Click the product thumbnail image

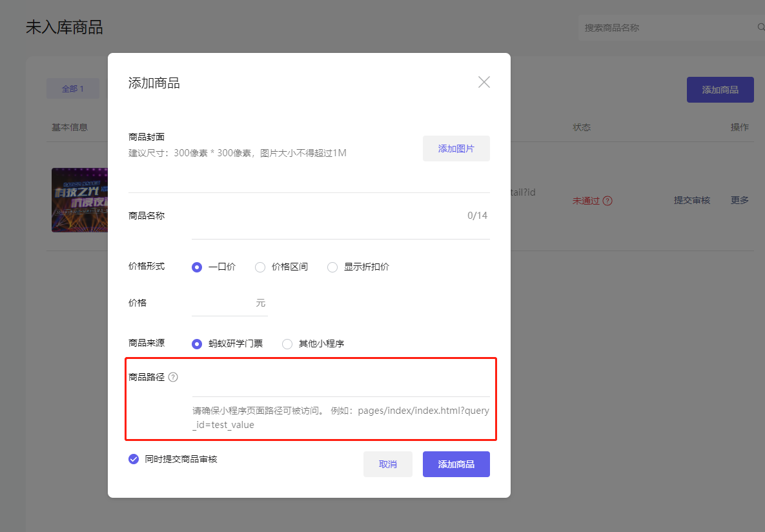point(79,200)
